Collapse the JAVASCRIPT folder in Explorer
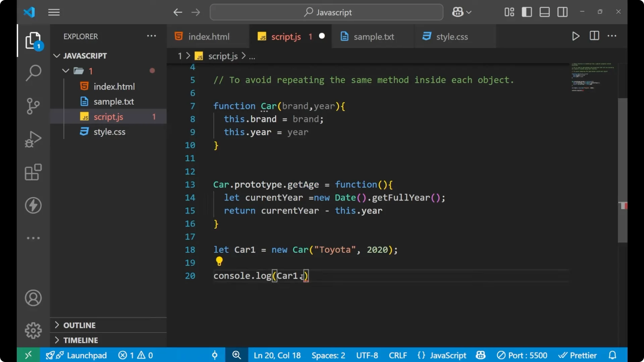The height and width of the screenshot is (362, 644). (56, 56)
